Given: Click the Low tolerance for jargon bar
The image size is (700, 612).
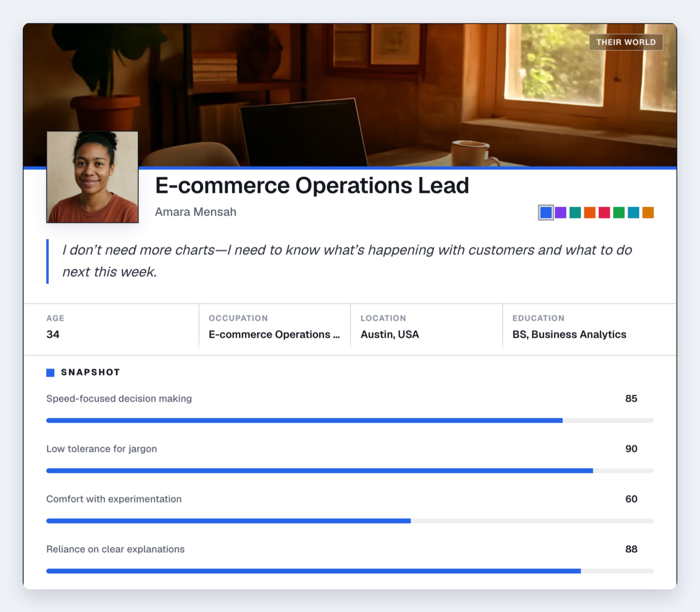Looking at the screenshot, I should [350, 470].
